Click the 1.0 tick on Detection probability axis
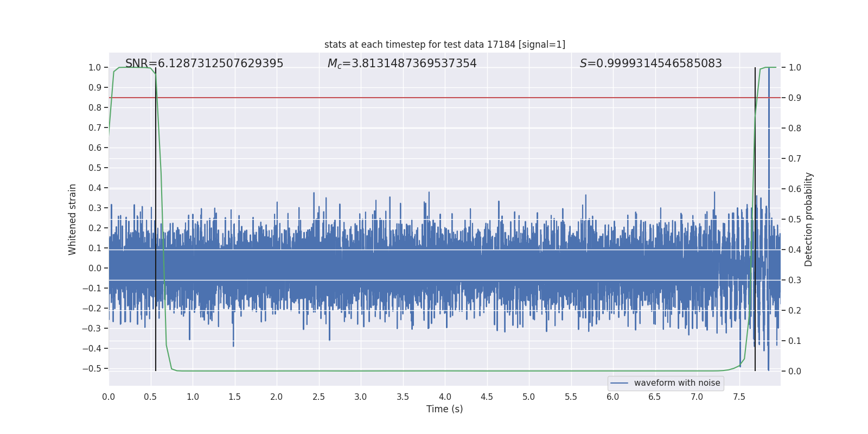This screenshot has height=434, width=868. [x=795, y=67]
